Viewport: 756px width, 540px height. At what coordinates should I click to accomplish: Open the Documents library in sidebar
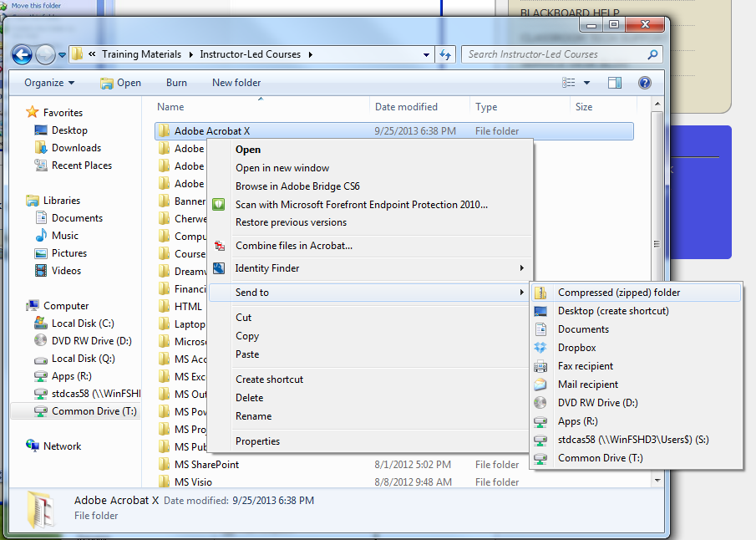(x=77, y=218)
